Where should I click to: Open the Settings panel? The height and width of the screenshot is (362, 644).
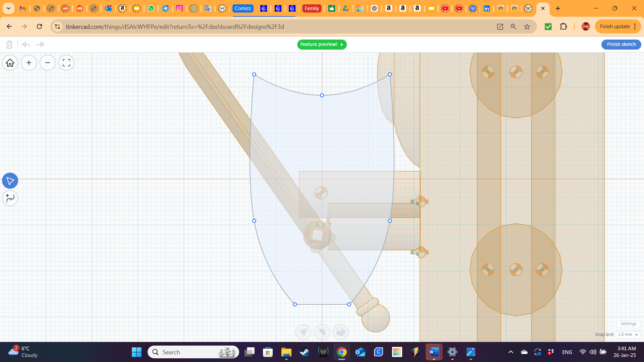(628, 324)
